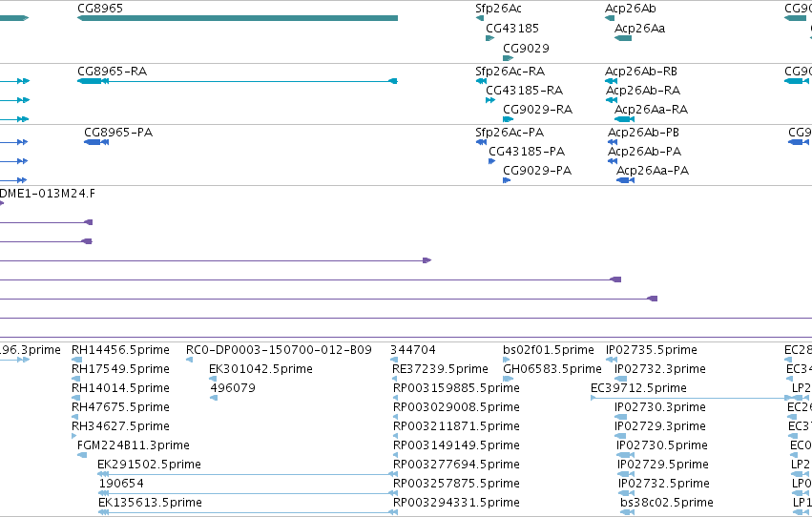Viewport: 812px width, 517px height.
Task: Click the IP02735.5prime EST label
Action: tap(652, 350)
